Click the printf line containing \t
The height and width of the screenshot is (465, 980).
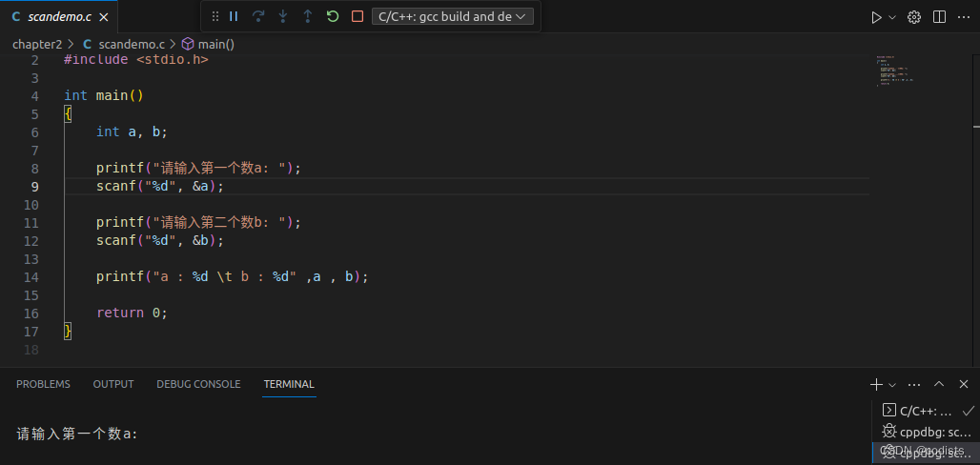pos(233,277)
